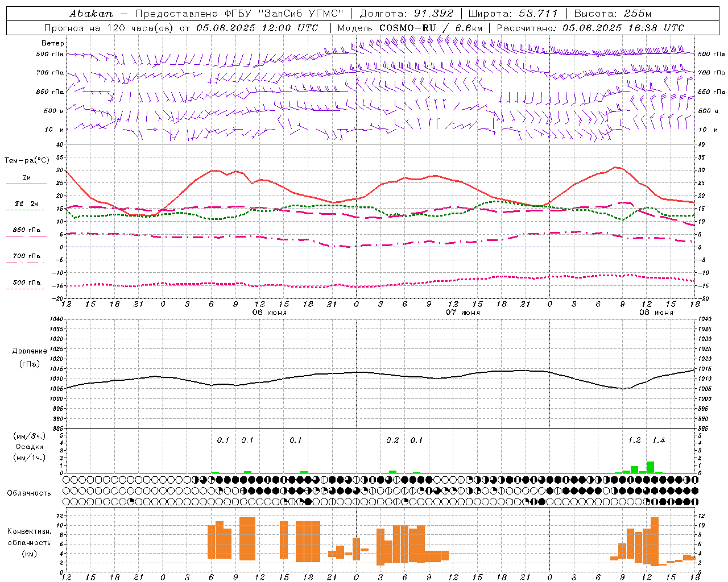Click the '1.2' precipitation amount value

pos(634,440)
